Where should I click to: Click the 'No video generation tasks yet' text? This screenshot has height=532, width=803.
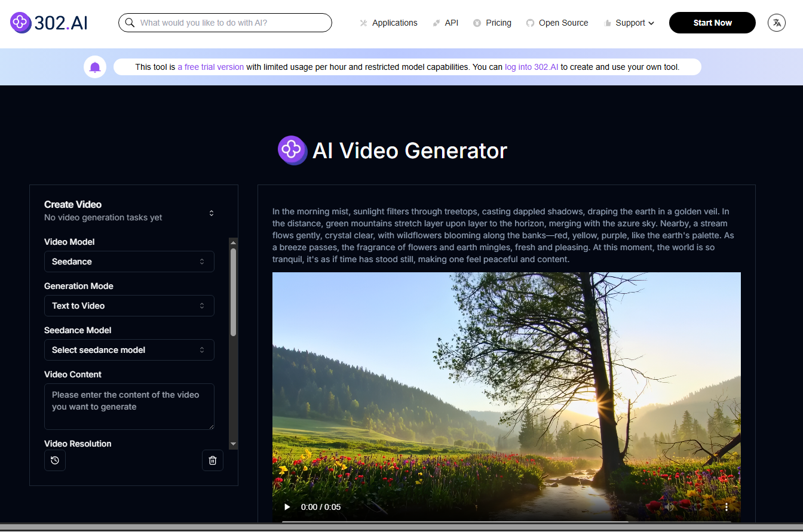click(x=103, y=217)
